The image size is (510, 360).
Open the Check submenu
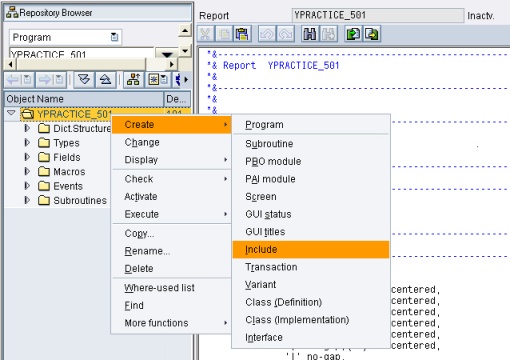click(171, 179)
